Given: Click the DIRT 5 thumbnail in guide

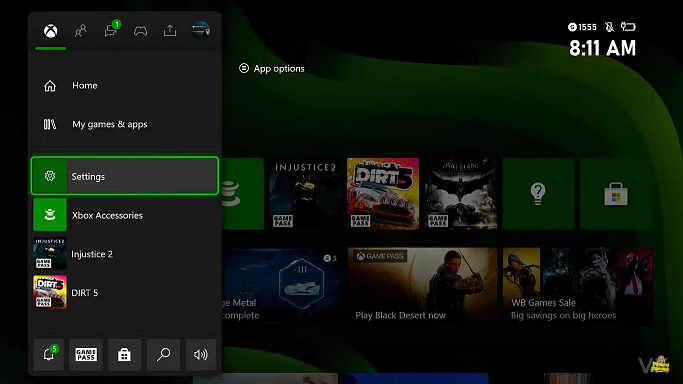Looking at the screenshot, I should 50,292.
